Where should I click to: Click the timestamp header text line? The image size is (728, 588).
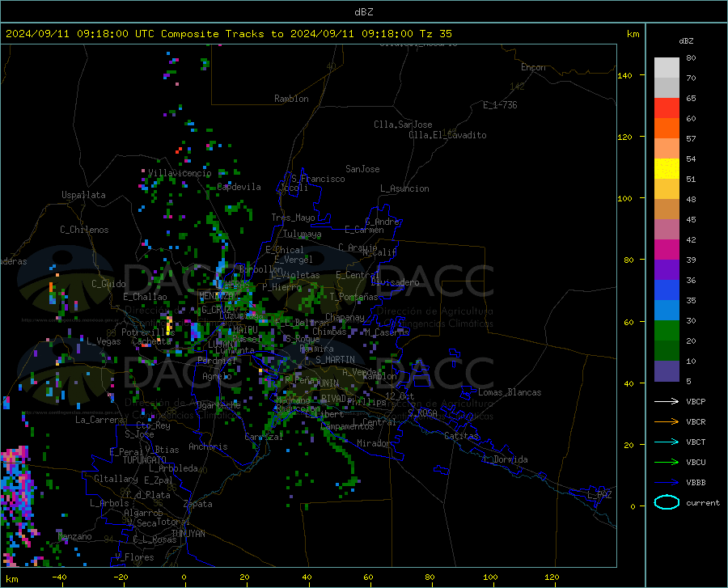point(229,34)
